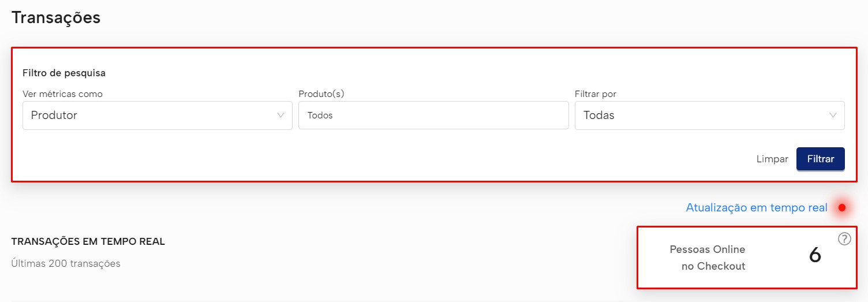868x302 pixels.
Task: Toggle Atualização em tempo real
Action: click(757, 208)
